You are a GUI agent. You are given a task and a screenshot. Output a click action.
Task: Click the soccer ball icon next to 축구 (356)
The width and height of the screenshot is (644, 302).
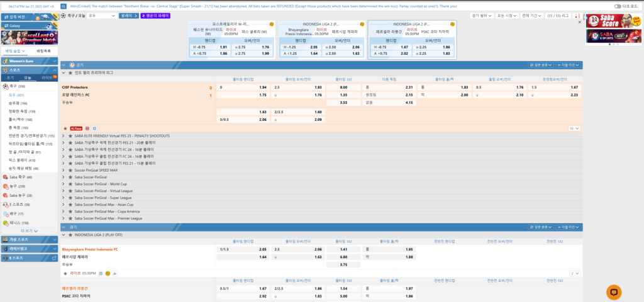(x=5, y=86)
